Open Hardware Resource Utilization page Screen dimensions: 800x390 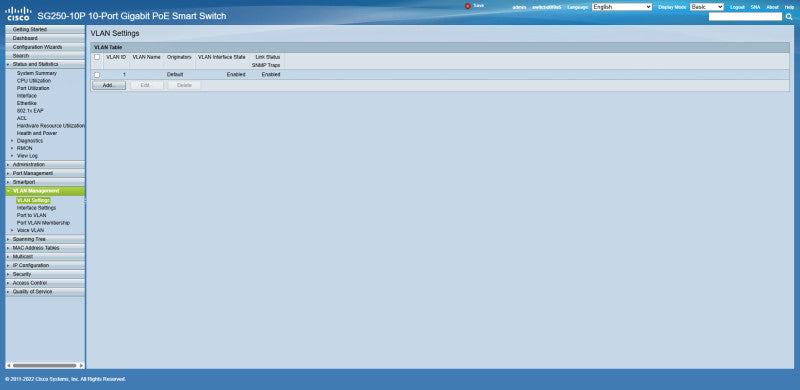[x=51, y=126]
